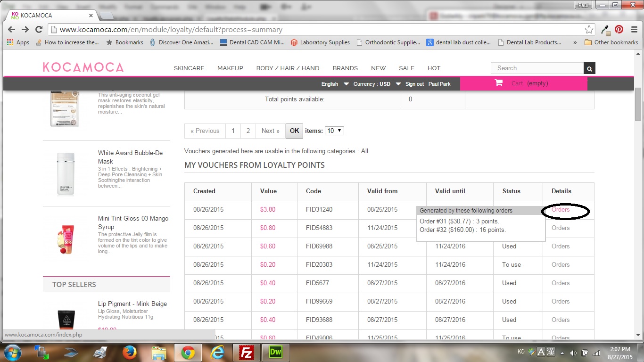Screen dimensions: 644x362
Task: Open the Dental CAD CAM bookmark
Action: [x=252, y=42]
